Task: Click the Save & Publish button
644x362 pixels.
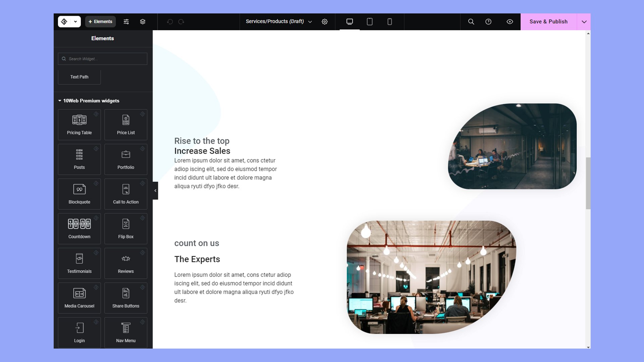Action: pos(548,21)
